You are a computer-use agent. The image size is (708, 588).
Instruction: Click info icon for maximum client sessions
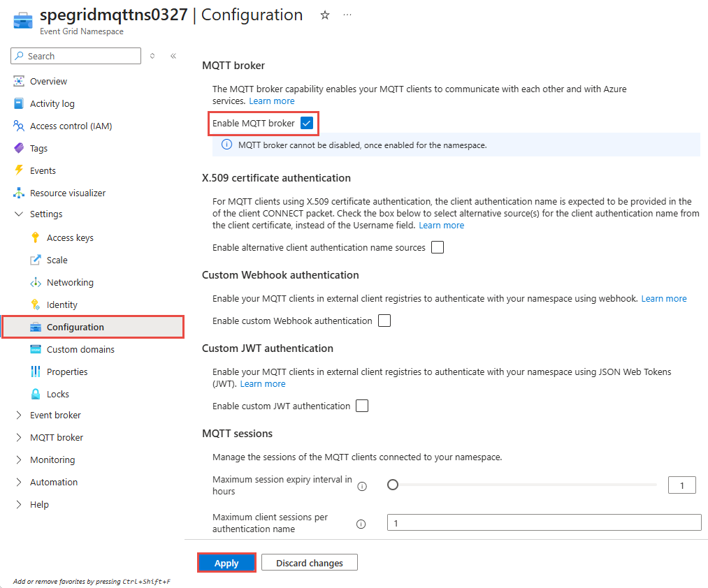pyautogui.click(x=361, y=524)
